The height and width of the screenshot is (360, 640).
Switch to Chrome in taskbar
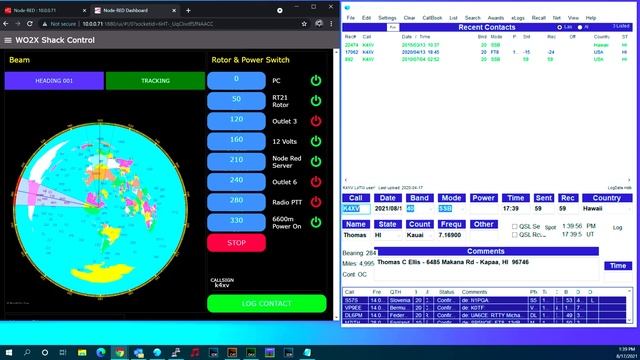click(x=120, y=352)
